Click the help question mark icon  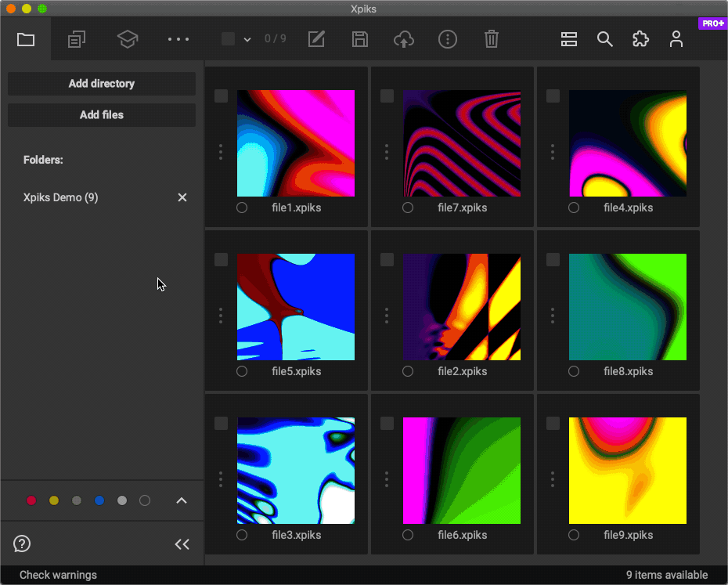coord(21,543)
